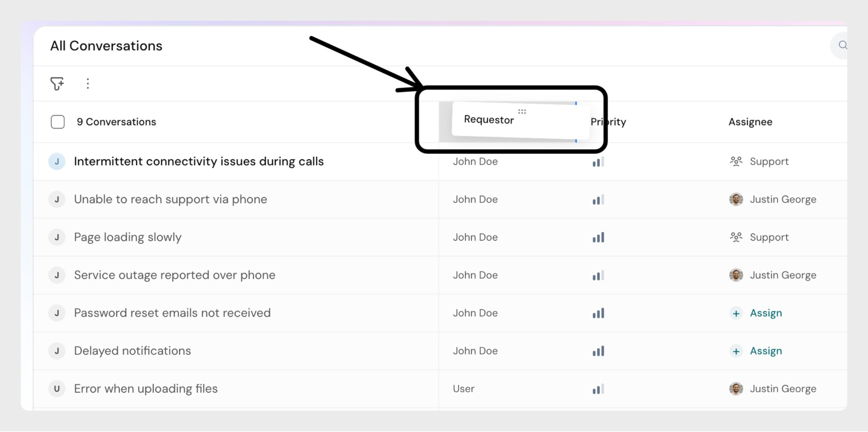Screen dimensions: 868x432
Task: Click the Assign button for Password reset emails
Action: [x=765, y=313]
